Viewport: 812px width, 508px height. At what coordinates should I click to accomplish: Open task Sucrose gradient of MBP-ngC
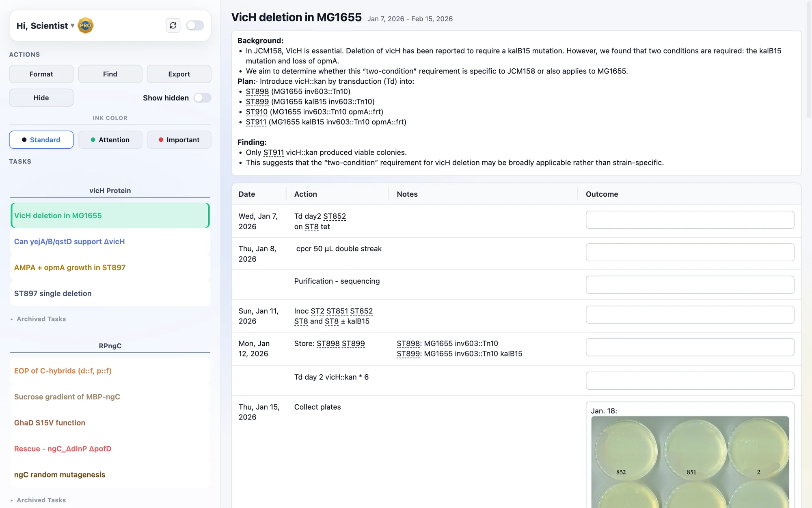[110, 397]
